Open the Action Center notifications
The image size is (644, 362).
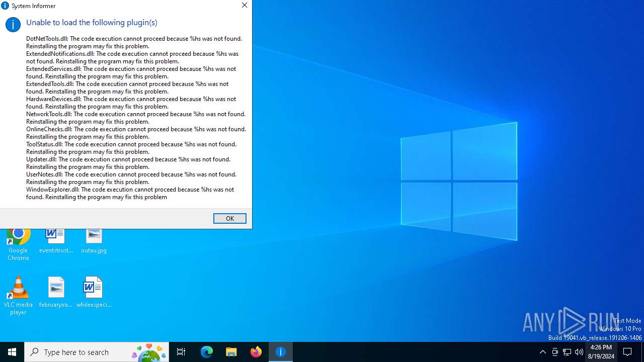[x=627, y=352]
